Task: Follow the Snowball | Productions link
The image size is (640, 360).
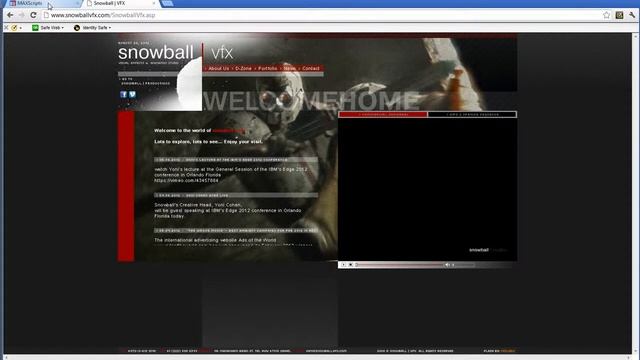Action: click(x=145, y=83)
